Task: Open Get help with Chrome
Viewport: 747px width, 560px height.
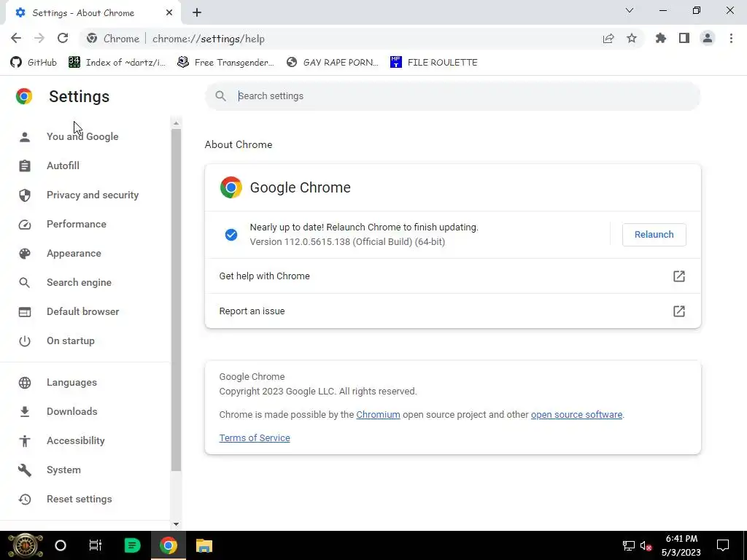Action: tap(452, 276)
